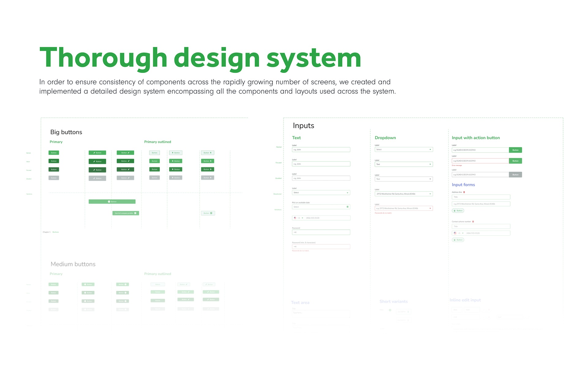Click the first 'e.g. John' text input
This screenshot has width=588, height=392.
click(321, 149)
